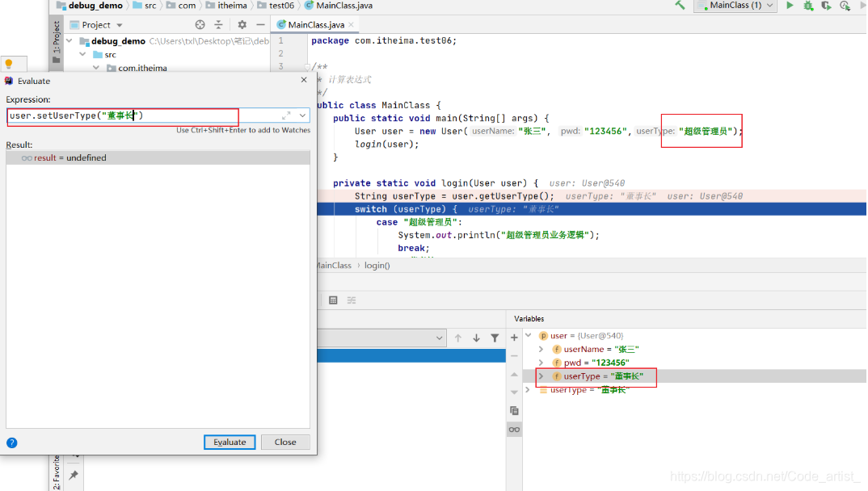Go to next frame with down arrow
Image resolution: width=868 pixels, height=491 pixels.
tap(476, 338)
